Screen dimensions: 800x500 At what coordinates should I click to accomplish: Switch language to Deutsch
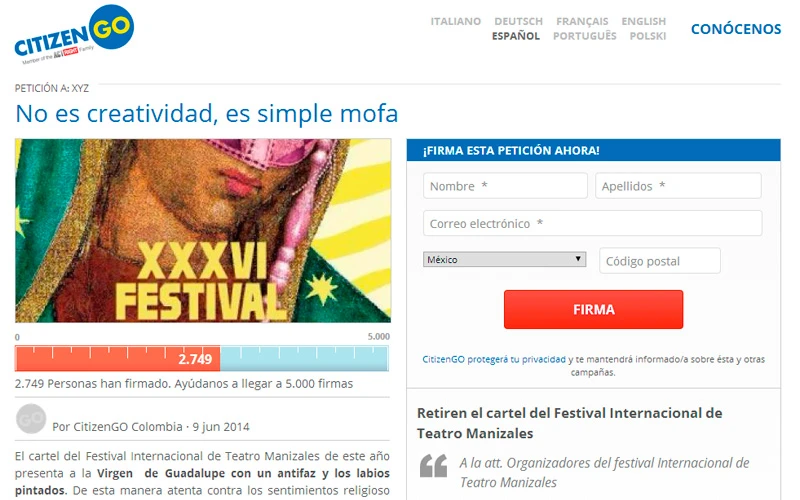[x=518, y=21]
